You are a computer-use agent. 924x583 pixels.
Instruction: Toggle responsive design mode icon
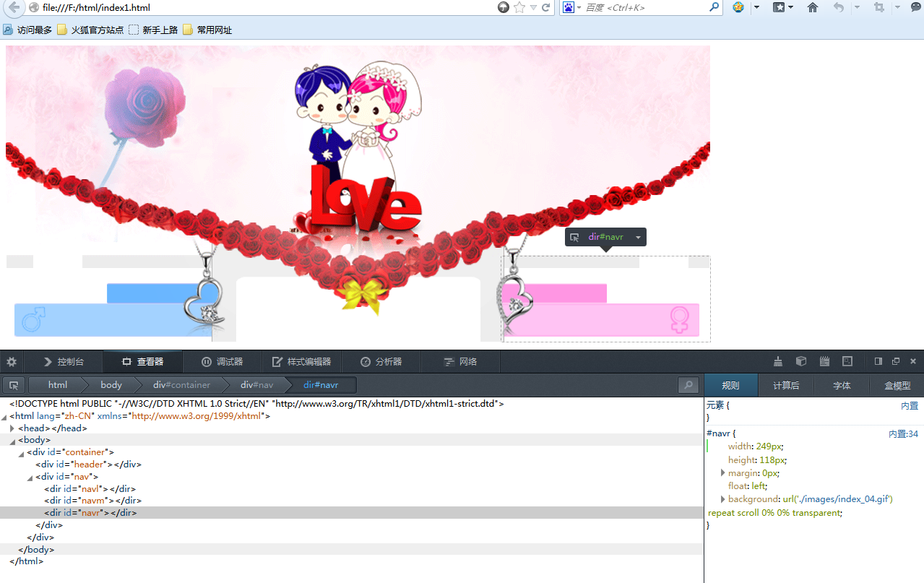tap(847, 361)
